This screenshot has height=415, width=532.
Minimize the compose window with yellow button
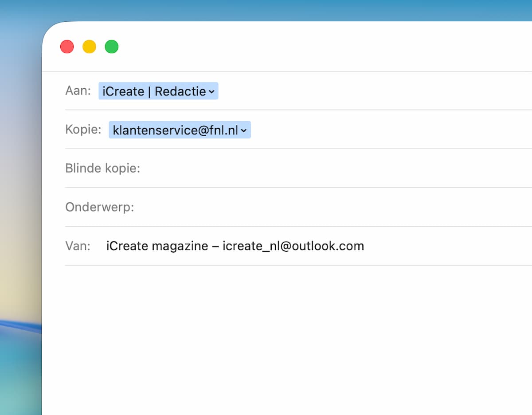[89, 47]
